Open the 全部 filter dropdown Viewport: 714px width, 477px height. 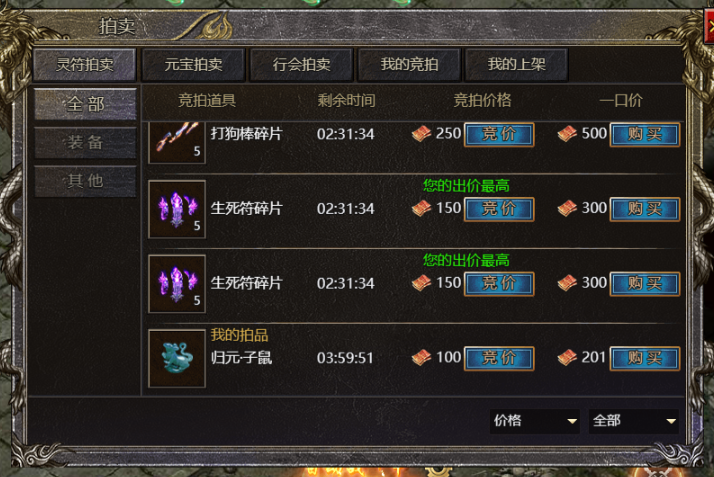pos(633,421)
